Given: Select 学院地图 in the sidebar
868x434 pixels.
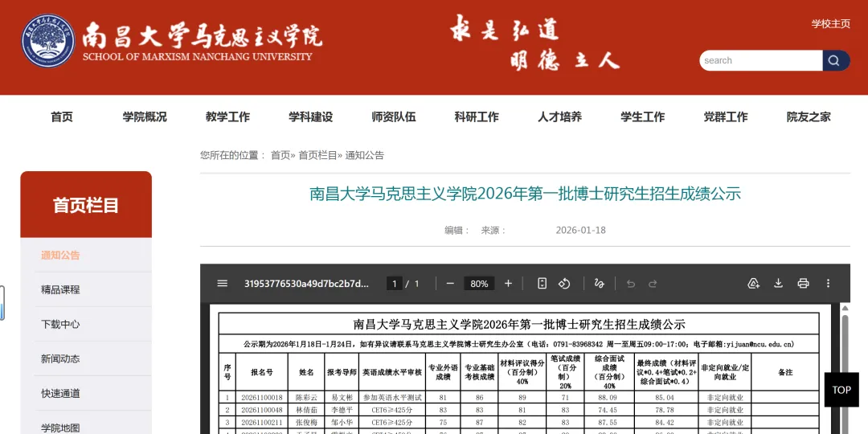Looking at the screenshot, I should point(60,428).
